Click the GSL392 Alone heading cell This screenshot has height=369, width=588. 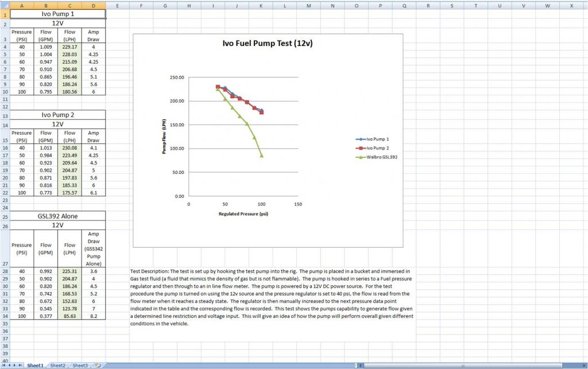tap(57, 216)
